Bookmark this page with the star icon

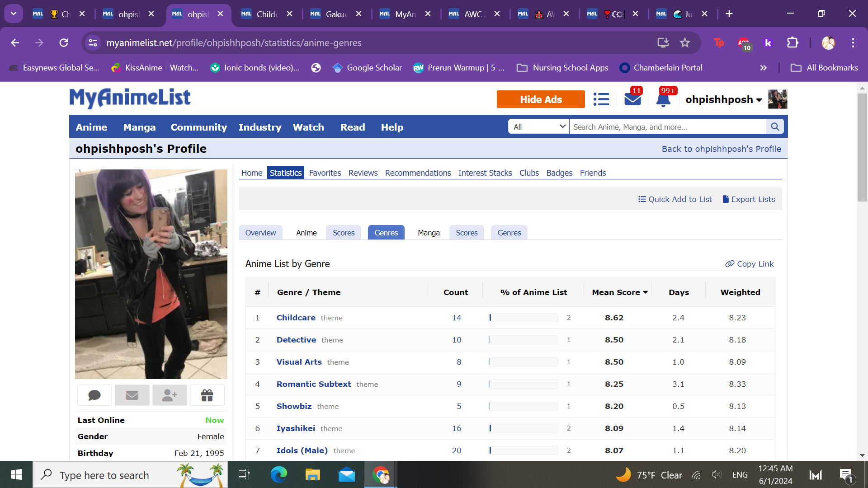click(685, 42)
